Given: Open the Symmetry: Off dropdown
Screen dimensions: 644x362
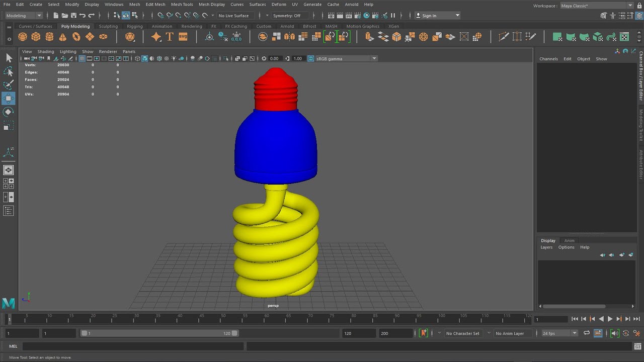Looking at the screenshot, I should [290, 16].
